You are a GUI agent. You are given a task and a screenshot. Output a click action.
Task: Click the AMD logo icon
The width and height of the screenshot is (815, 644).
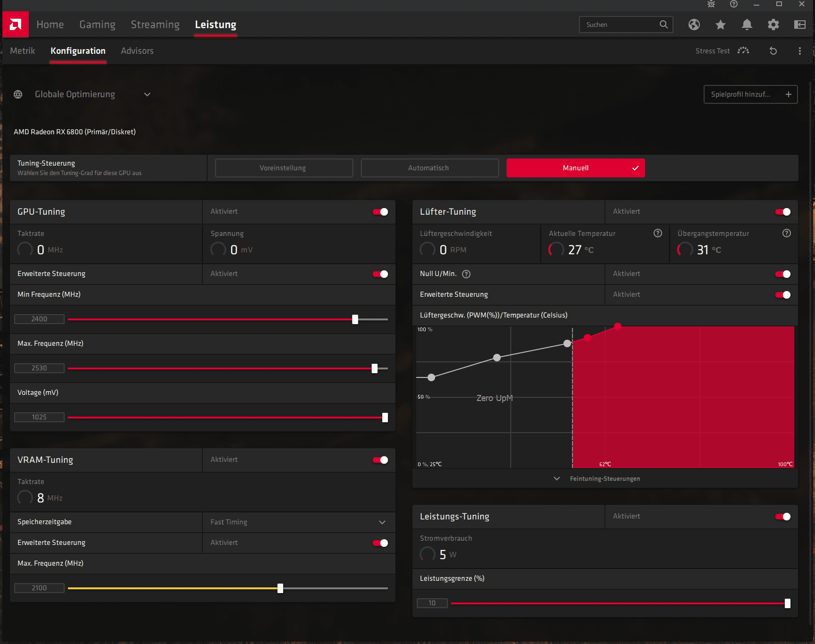coord(16,25)
